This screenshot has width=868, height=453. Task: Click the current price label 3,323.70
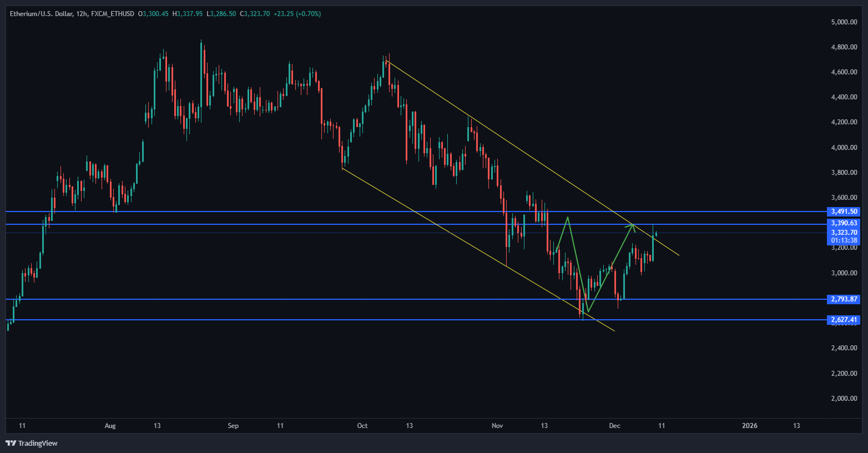pos(844,233)
